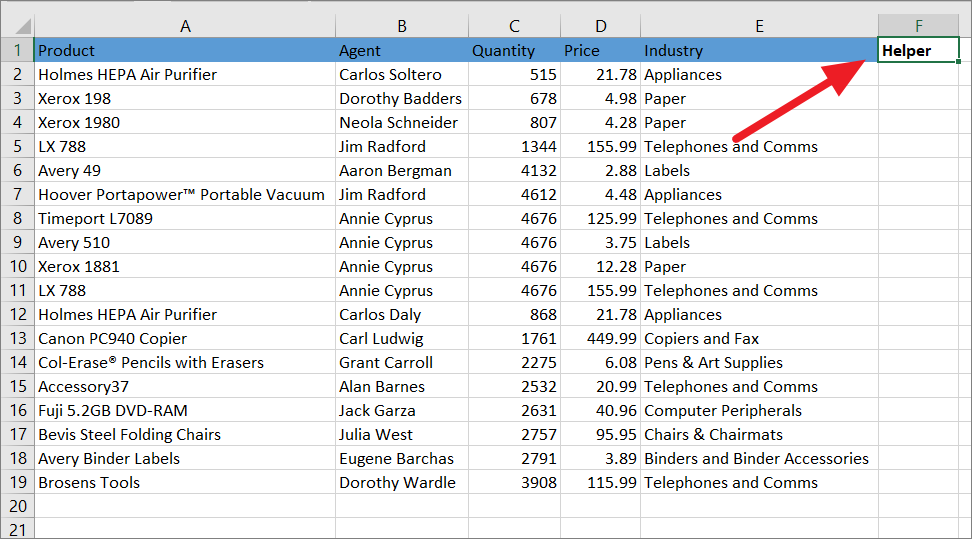Click quantity 1344
The height and width of the screenshot is (539, 972).
pos(515,146)
